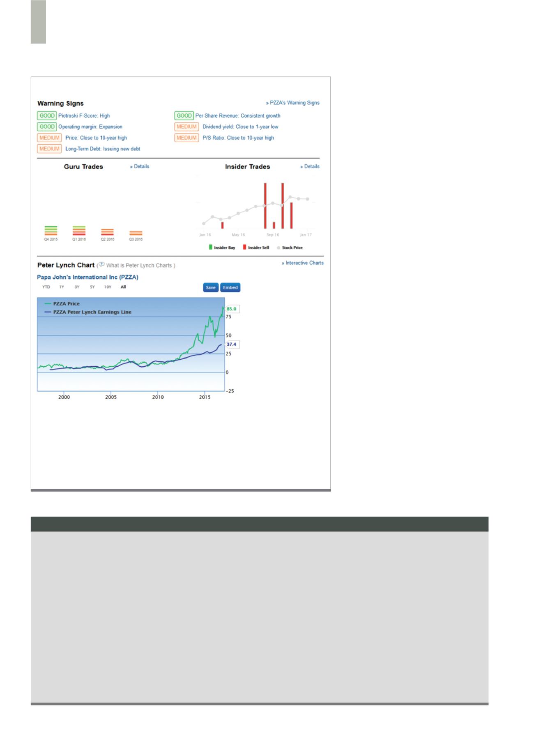Screen dimensions: 534x756
Task: Click MEDIUM badge beside Price warning
Action: [50, 138]
